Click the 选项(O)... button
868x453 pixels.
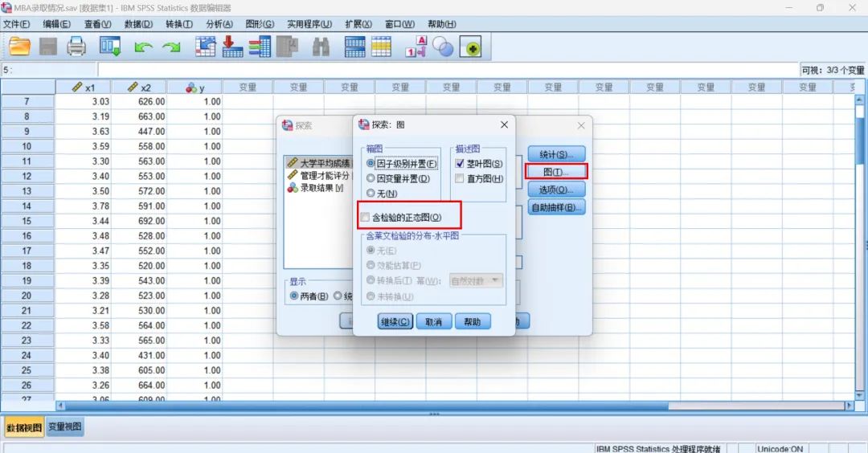556,190
